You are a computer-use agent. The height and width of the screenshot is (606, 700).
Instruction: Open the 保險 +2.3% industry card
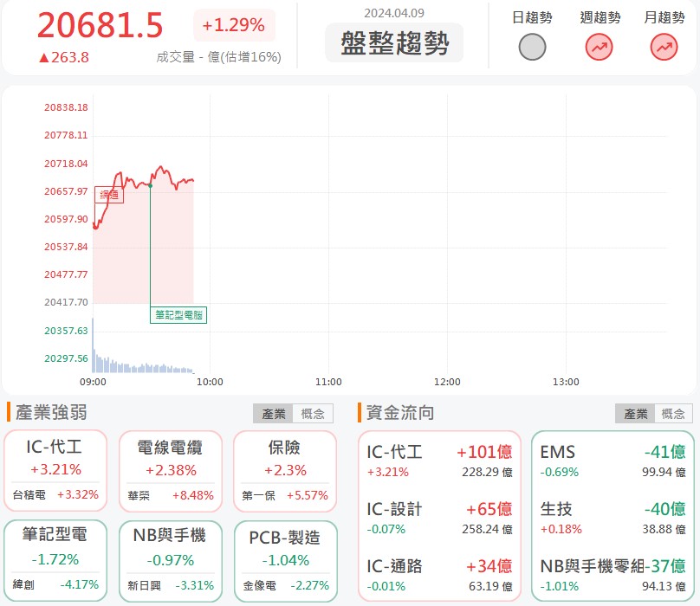[x=285, y=471]
